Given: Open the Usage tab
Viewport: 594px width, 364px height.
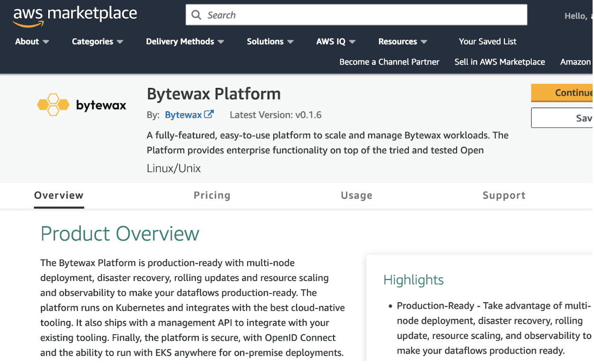Looking at the screenshot, I should click(x=356, y=195).
